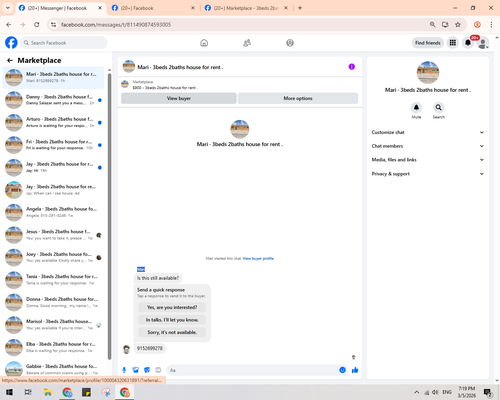Viewport: 500px width, 400px height.
Task: Click the voice clip microphone icon
Action: tap(124, 370)
